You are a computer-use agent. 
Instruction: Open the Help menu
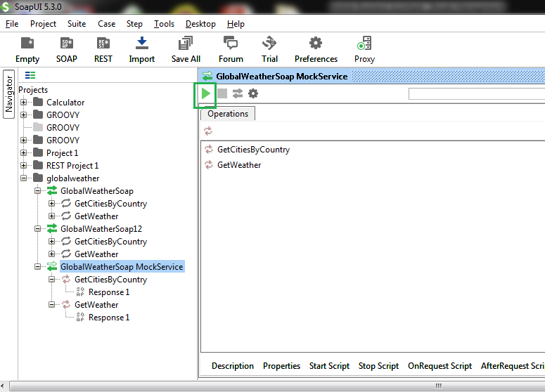[x=236, y=24]
